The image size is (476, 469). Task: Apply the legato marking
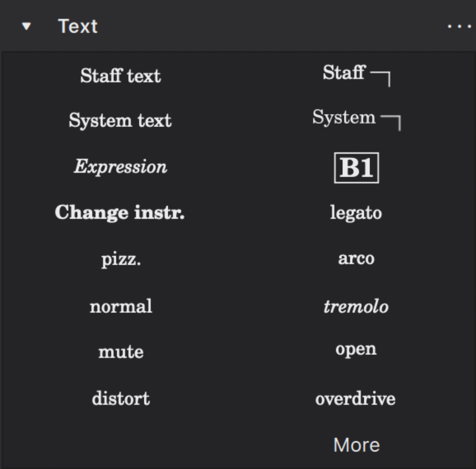356,213
